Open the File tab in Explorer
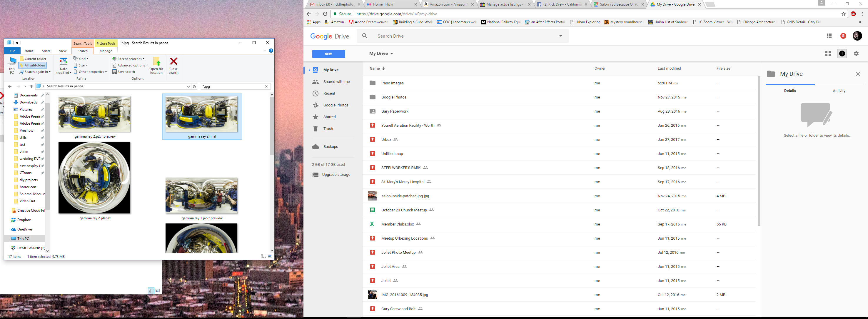This screenshot has width=868, height=319. pyautogui.click(x=12, y=51)
